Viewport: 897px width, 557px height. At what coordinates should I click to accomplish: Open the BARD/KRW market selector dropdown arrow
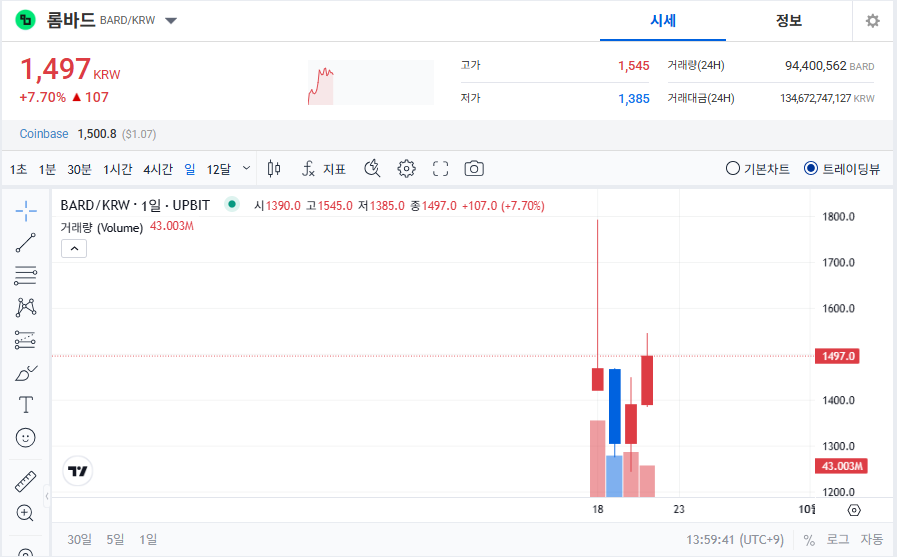coord(170,21)
